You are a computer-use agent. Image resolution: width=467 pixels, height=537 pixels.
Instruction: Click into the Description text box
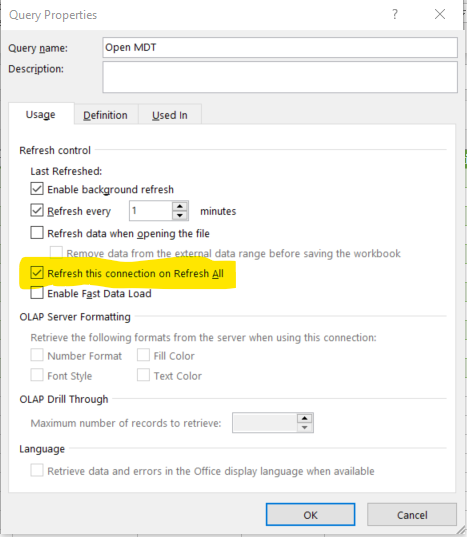coord(280,77)
